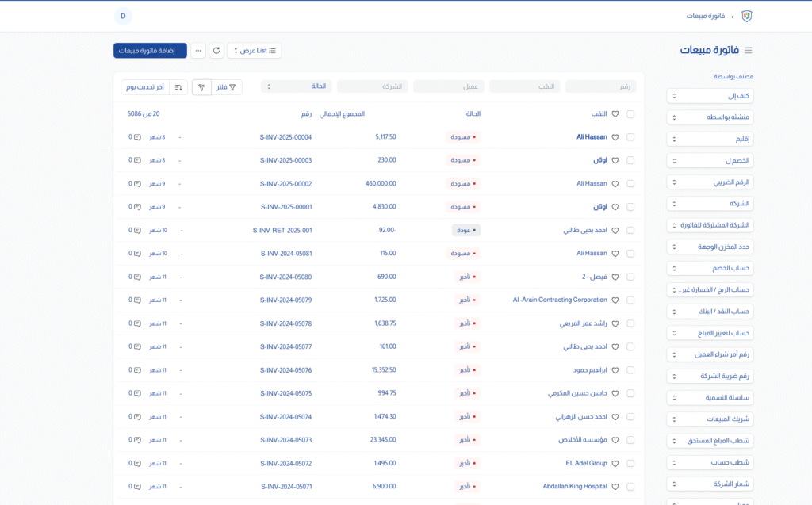This screenshot has width=812, height=505.
Task: Check the Abdallah King Hospital row checkbox
Action: [630, 486]
